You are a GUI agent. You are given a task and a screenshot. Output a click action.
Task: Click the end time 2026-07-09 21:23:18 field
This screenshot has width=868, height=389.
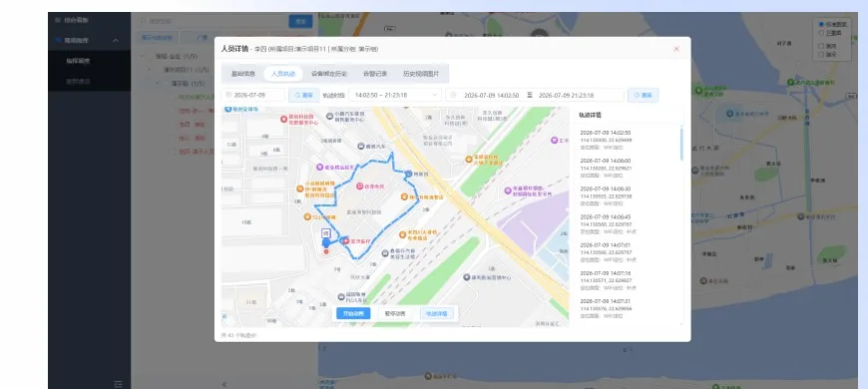566,95
